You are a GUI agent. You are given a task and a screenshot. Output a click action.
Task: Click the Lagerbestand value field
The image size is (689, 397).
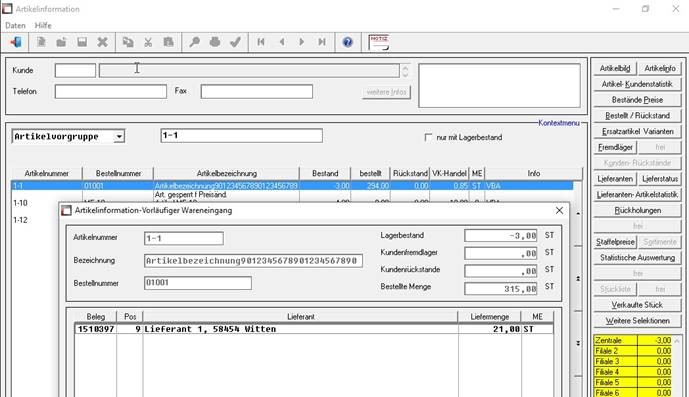[x=500, y=236]
